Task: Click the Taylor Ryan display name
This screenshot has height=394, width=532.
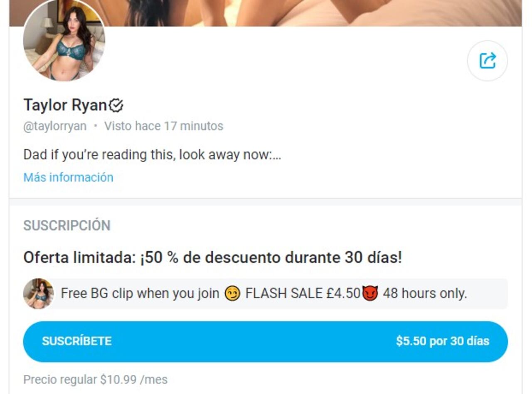Action: (x=65, y=105)
